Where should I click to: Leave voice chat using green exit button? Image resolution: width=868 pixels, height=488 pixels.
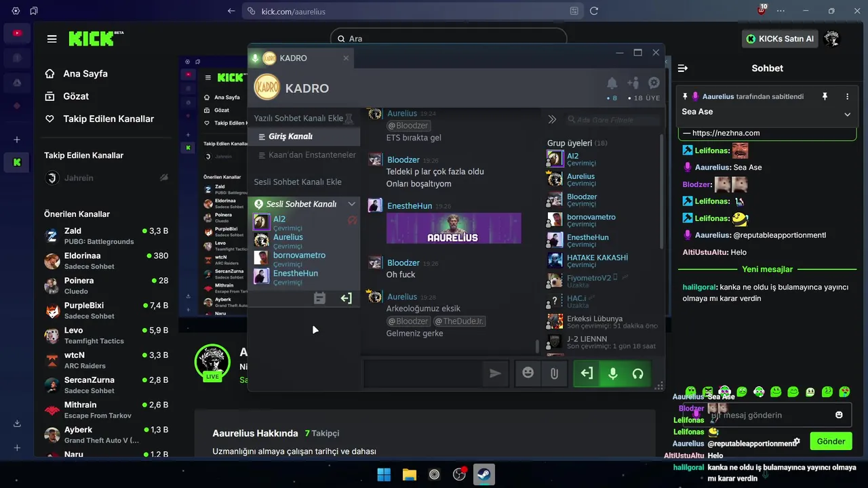587,373
